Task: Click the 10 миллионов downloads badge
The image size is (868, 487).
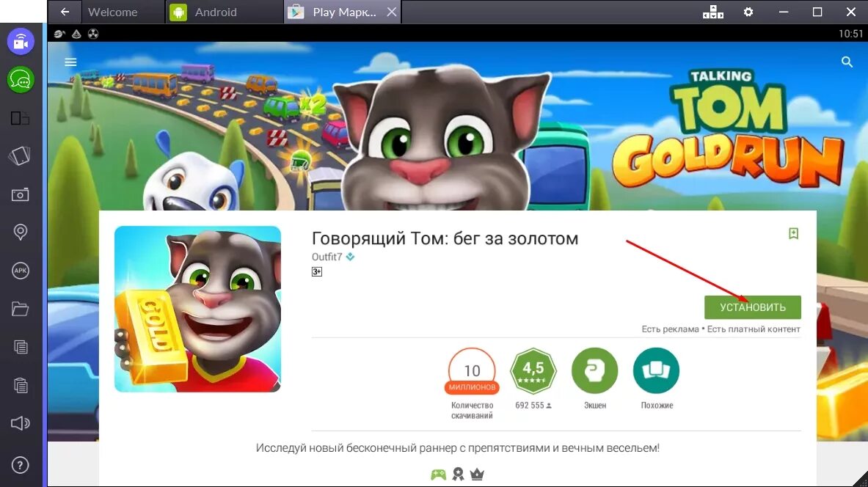Action: [x=472, y=371]
